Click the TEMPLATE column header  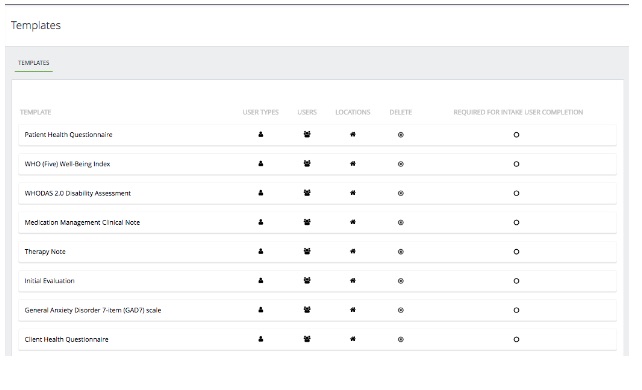coord(36,112)
